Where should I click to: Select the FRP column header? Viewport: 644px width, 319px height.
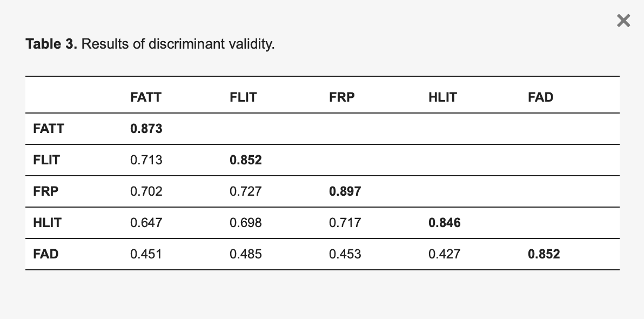(x=341, y=97)
